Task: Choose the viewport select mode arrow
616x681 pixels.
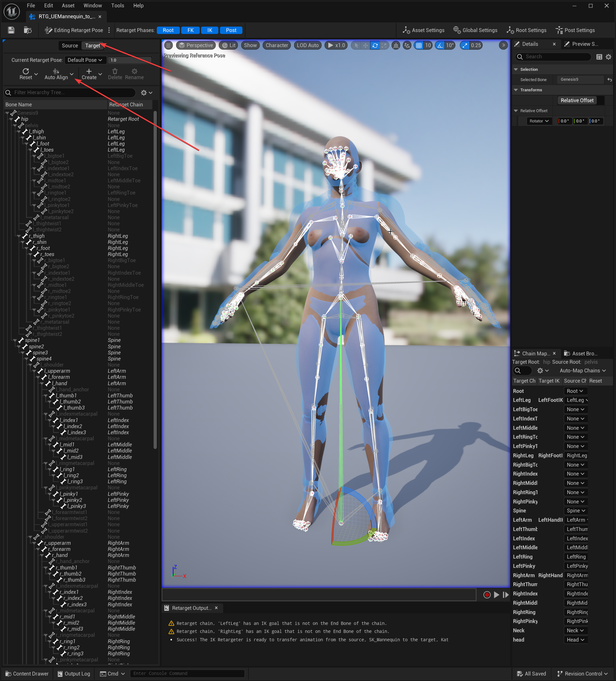Action: click(356, 45)
